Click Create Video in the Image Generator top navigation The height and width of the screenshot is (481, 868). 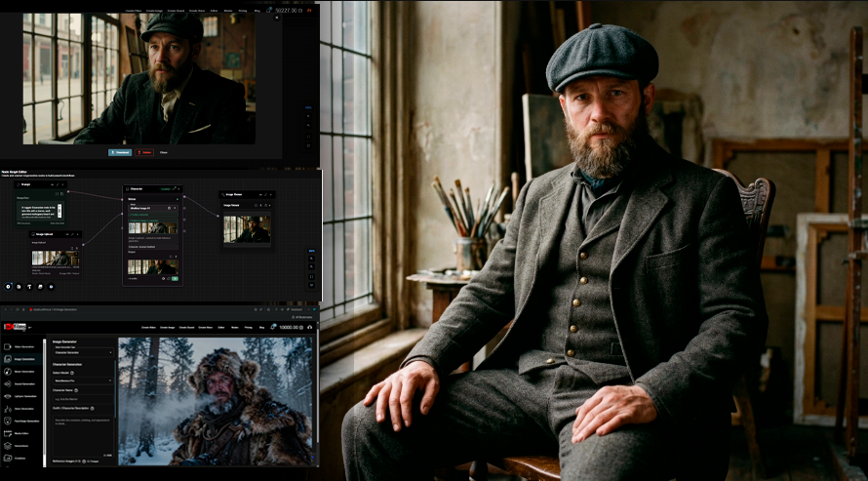(149, 327)
